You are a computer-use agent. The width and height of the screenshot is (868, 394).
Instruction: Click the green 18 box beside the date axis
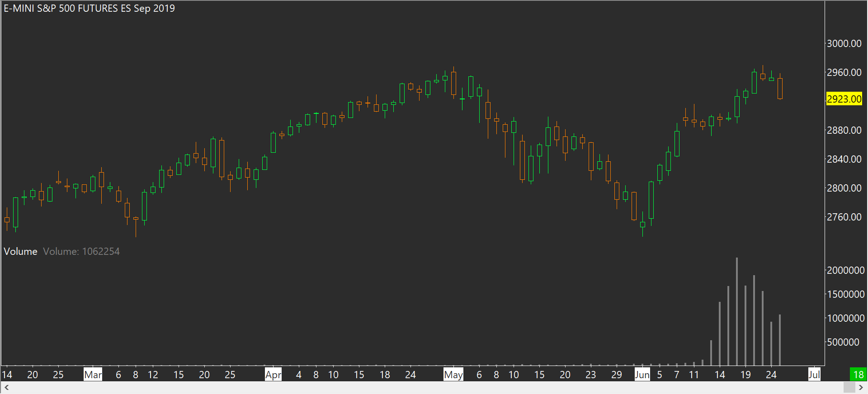(x=859, y=375)
